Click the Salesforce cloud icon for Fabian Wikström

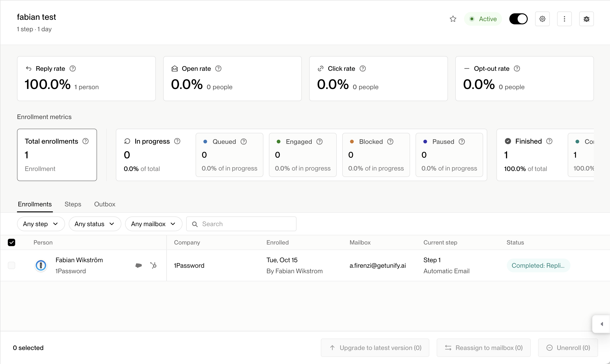(139, 265)
